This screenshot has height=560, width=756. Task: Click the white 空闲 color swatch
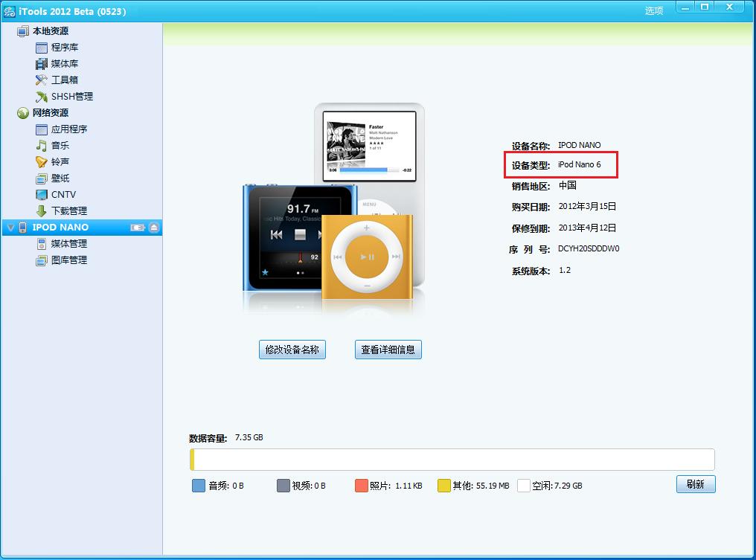[x=524, y=486]
